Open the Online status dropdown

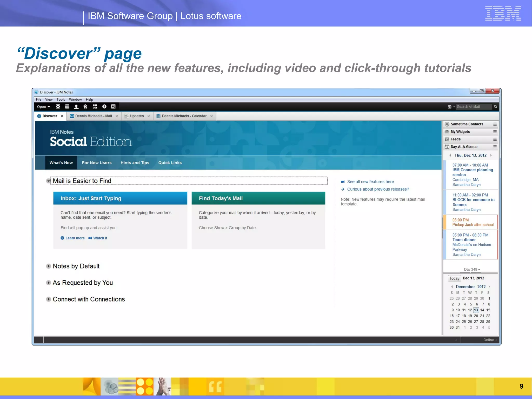click(490, 340)
